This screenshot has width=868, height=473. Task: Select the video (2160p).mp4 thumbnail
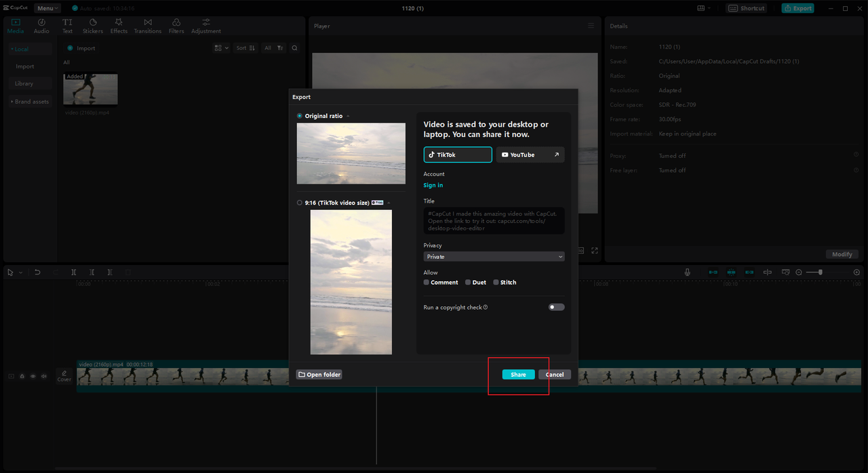click(x=90, y=89)
